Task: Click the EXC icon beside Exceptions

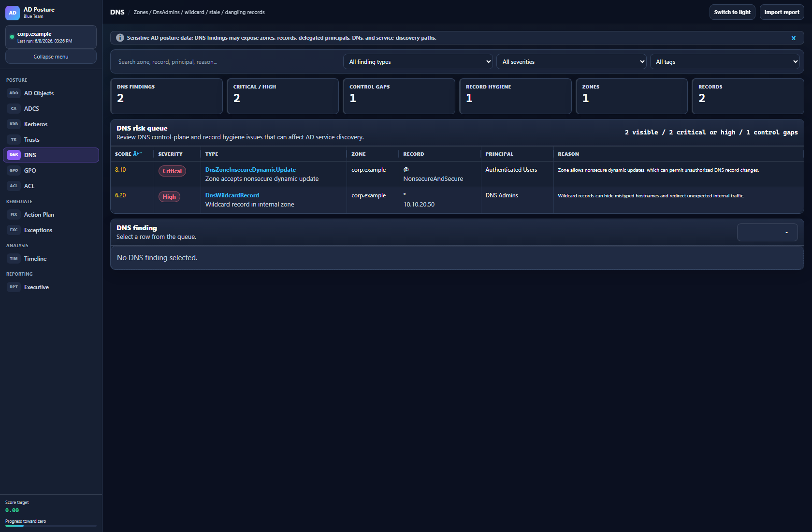Action: coord(14,230)
